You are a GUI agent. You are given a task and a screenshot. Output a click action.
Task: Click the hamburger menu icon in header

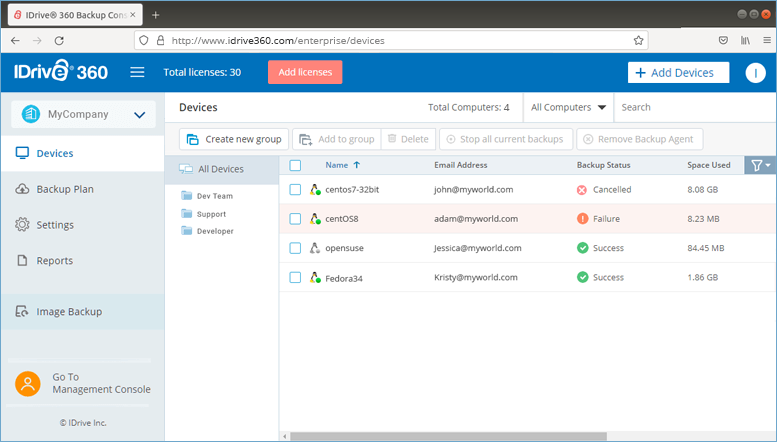click(137, 72)
